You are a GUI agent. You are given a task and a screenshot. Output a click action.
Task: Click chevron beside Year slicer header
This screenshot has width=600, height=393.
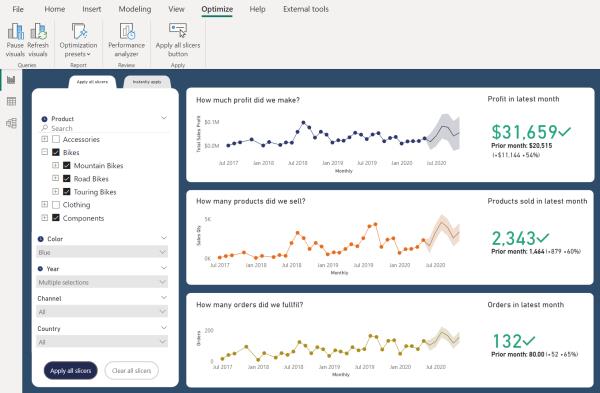coord(164,267)
